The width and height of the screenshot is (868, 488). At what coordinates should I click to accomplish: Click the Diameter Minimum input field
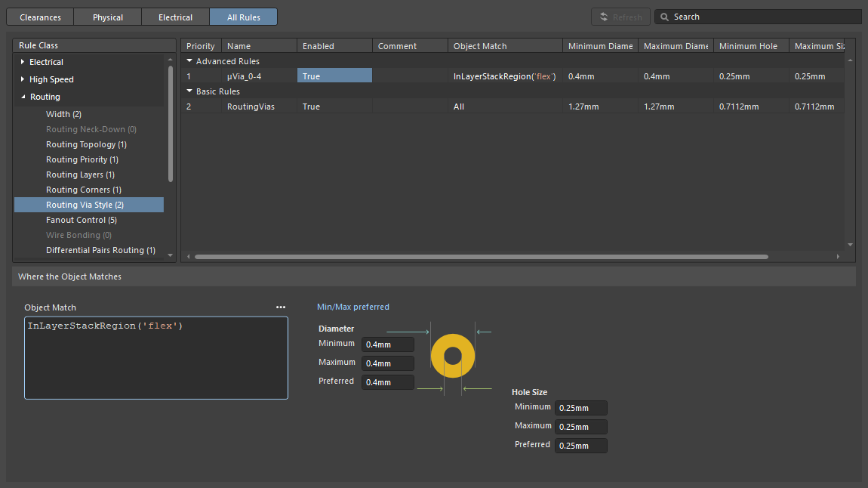[x=387, y=344]
